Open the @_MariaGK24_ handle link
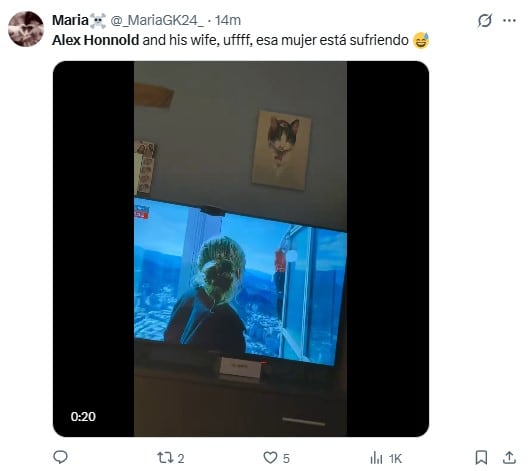 click(x=157, y=20)
